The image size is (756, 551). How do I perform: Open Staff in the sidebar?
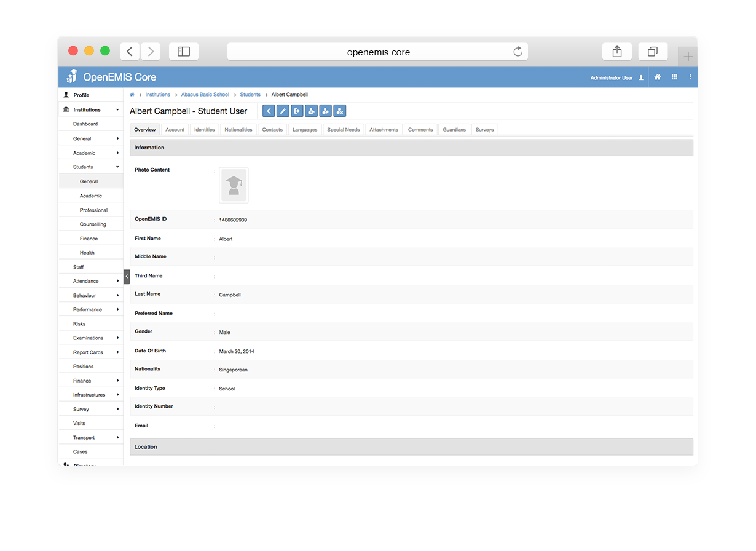[x=79, y=267]
